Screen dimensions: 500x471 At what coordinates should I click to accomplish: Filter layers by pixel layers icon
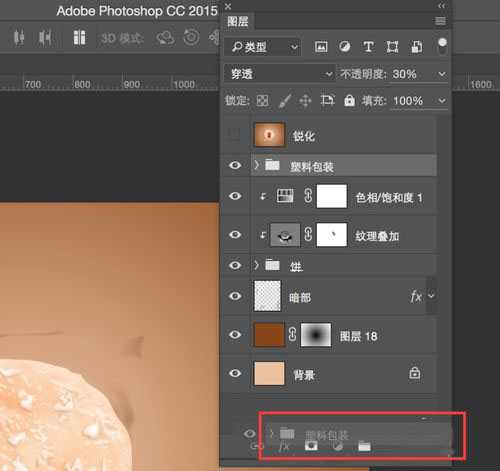[321, 47]
